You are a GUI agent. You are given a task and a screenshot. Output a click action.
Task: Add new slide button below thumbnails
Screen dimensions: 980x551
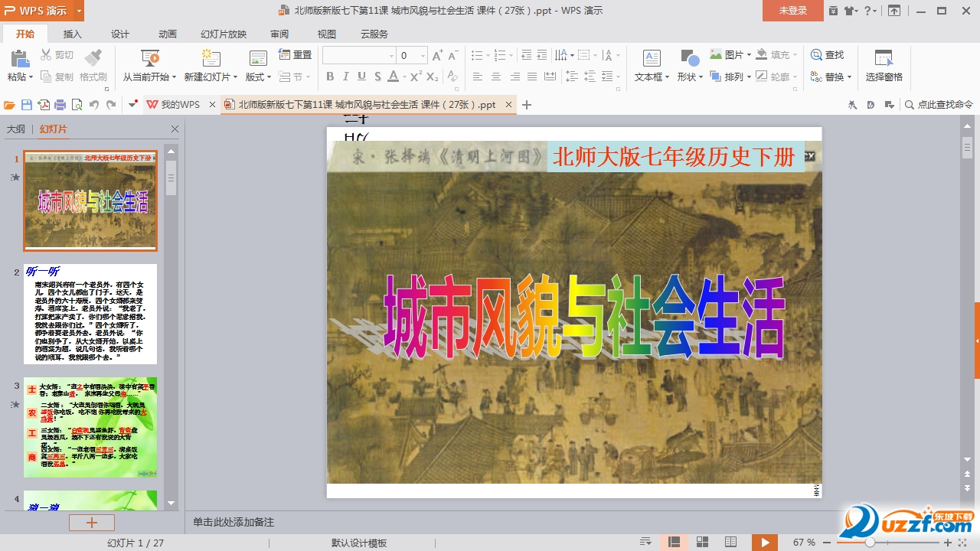click(x=91, y=523)
